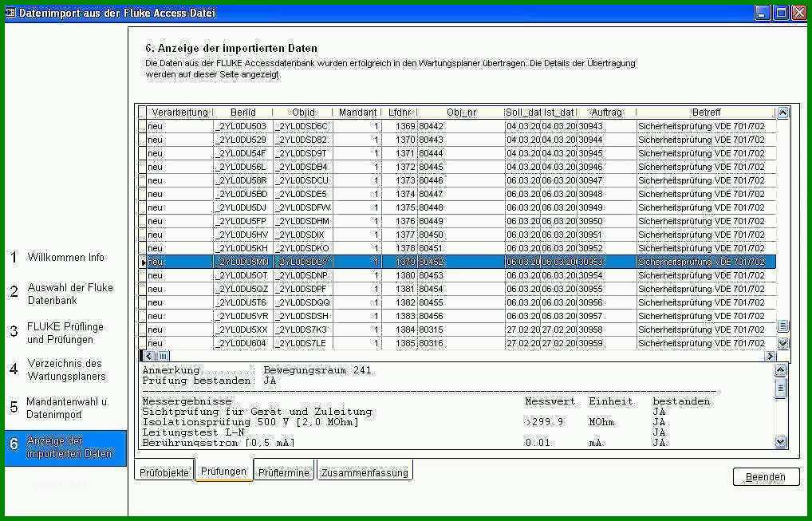Click the Lfdnr column header
Image resolution: width=812 pixels, height=521 pixels.
click(x=400, y=112)
